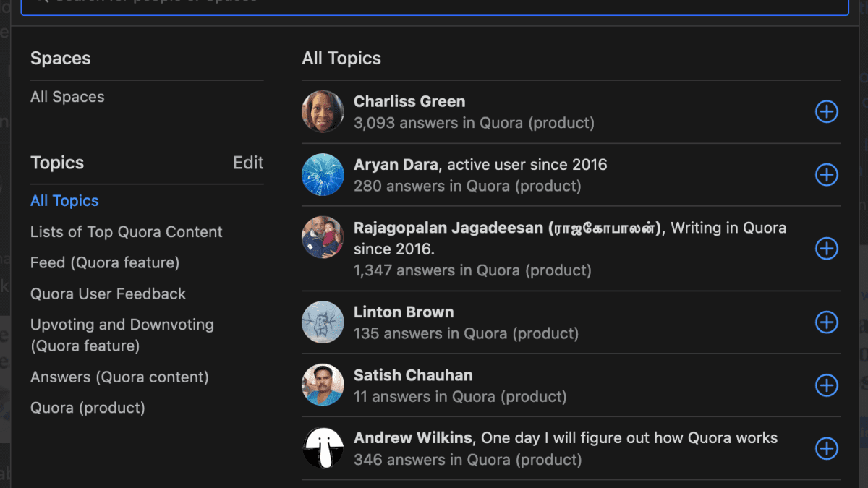
Task: Click Aryan Dara's broken-glass avatar
Action: pos(323,175)
